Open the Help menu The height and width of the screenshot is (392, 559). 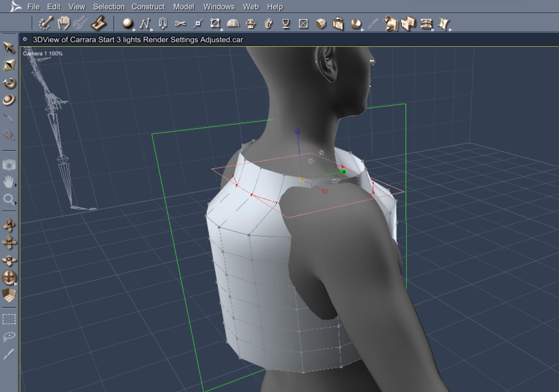point(275,7)
